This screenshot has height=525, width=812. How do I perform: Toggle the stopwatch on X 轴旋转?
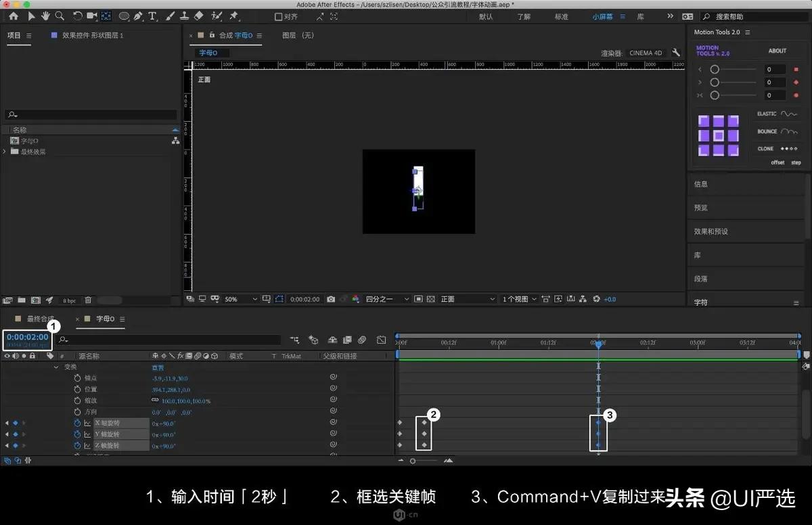tap(78, 423)
